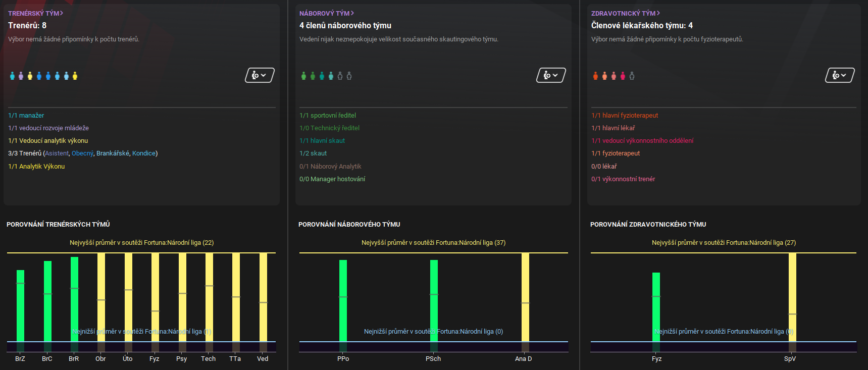The height and width of the screenshot is (370, 868).
Task: Click the yellow Ved bar in coaching chart
Action: click(x=263, y=298)
